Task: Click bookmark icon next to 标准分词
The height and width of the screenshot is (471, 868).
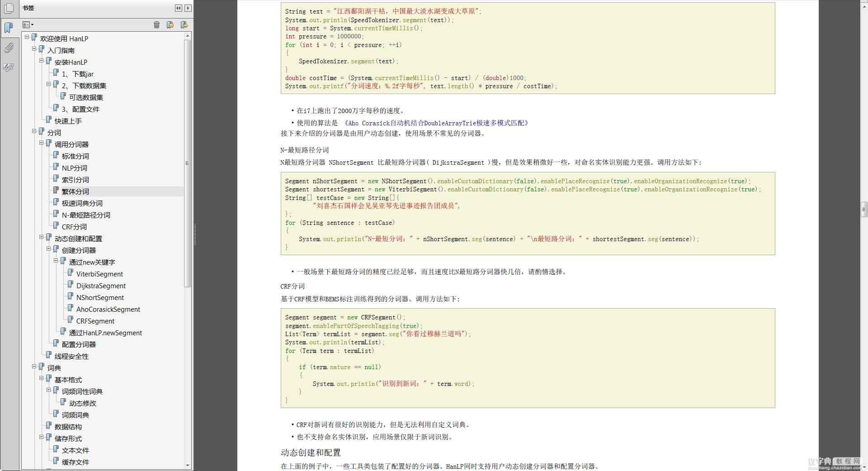Action: [x=56, y=155]
